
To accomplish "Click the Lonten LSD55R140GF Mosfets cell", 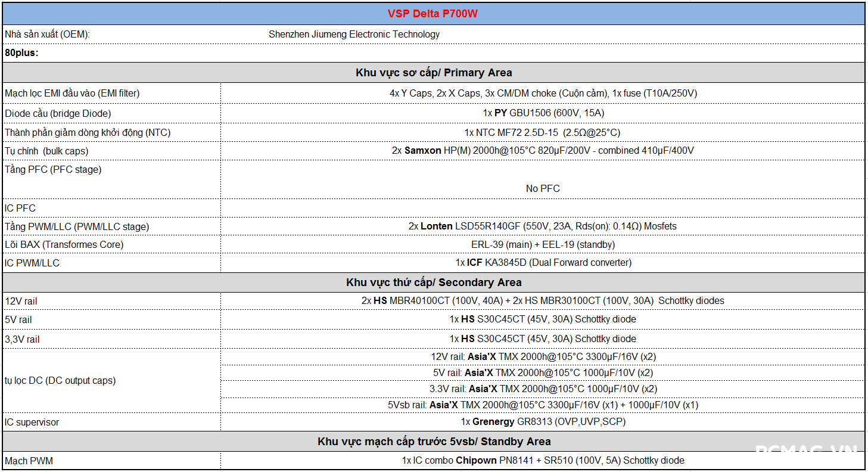I will pos(542,226).
